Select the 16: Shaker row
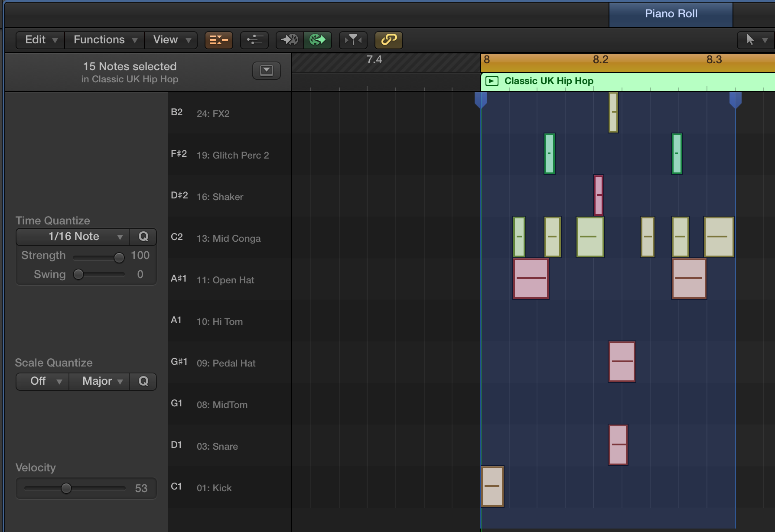Screen dimensions: 775x532 coord(230,196)
